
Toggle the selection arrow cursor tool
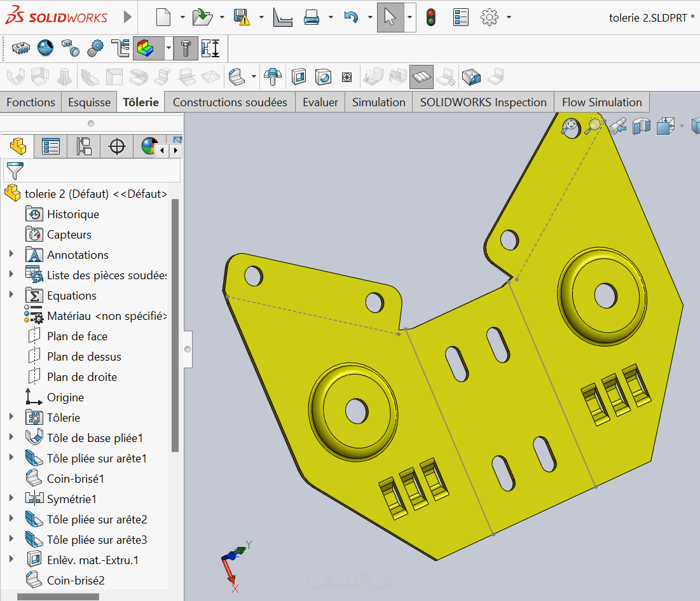pyautogui.click(x=390, y=17)
